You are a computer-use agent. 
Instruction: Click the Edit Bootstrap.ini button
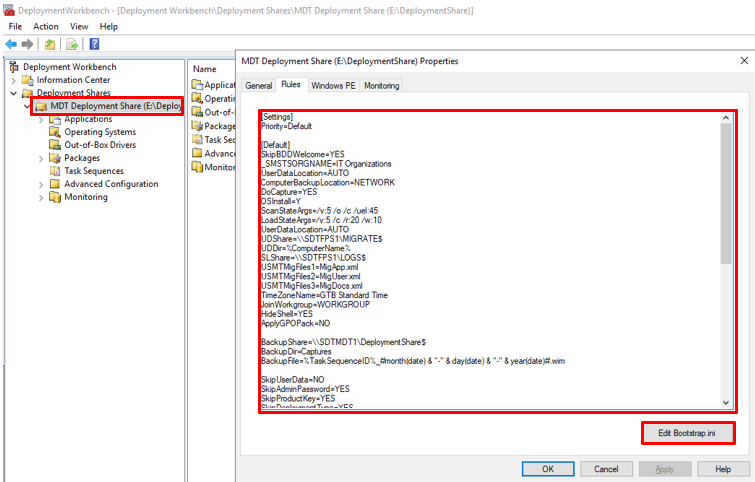[x=687, y=433]
